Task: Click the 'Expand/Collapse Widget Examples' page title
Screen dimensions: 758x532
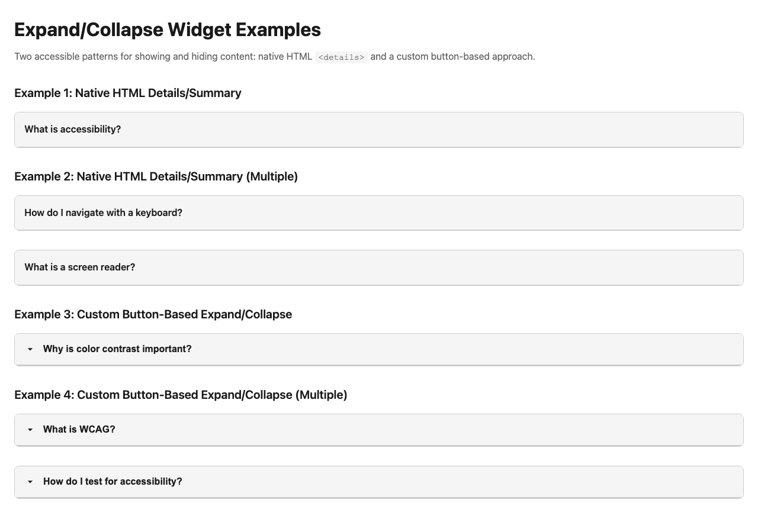Action: pos(168,30)
